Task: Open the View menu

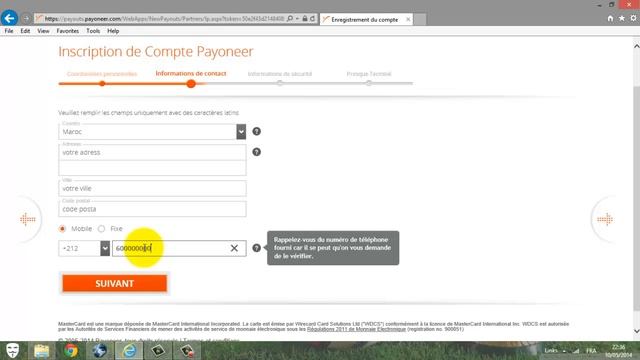Action: coord(43,31)
